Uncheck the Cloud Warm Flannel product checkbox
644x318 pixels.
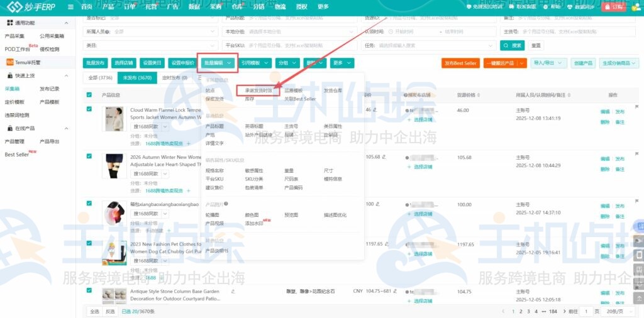pos(89,109)
